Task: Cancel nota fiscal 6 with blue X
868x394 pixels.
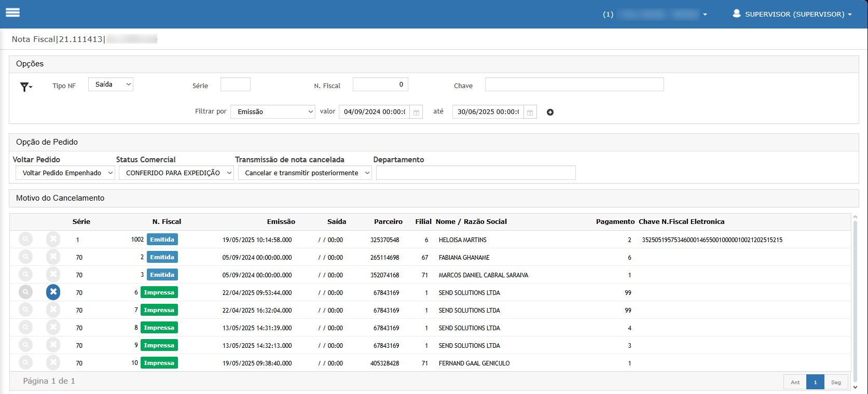Action: point(53,292)
